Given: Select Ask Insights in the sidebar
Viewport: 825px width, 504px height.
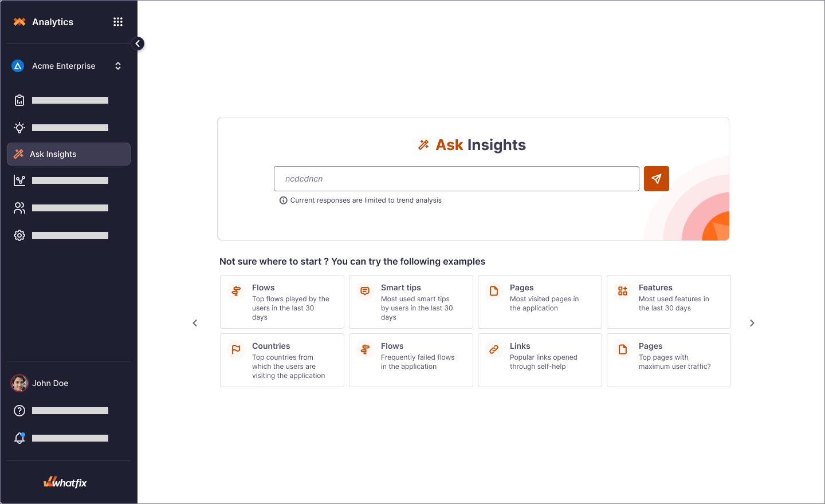Looking at the screenshot, I should point(69,154).
